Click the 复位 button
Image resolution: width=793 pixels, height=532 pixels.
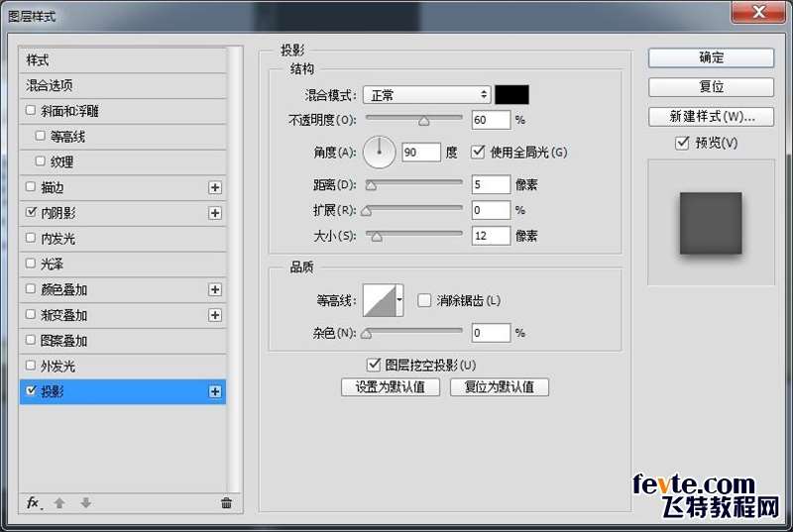pyautogui.click(x=711, y=87)
